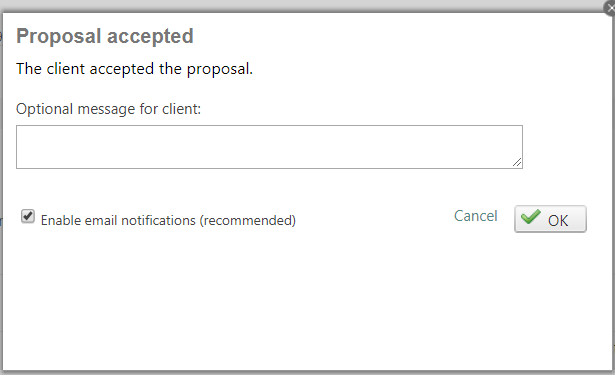
Task: Click the green checkmark icon on OK
Action: pyautogui.click(x=531, y=217)
